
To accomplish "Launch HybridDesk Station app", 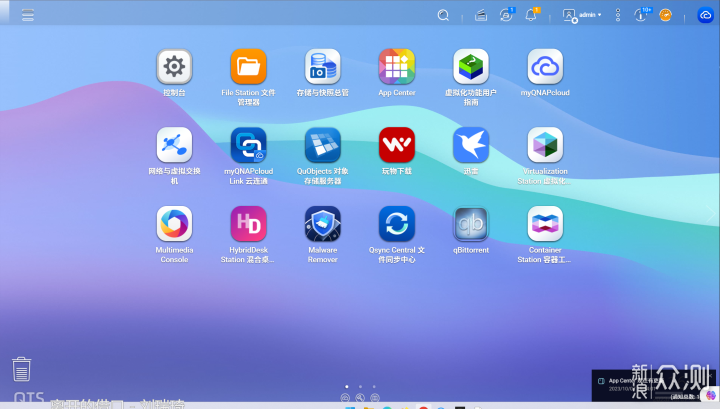I will [248, 224].
